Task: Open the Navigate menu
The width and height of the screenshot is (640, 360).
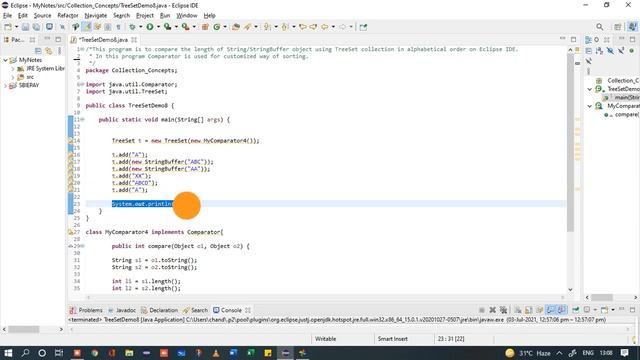Action: (x=96, y=16)
